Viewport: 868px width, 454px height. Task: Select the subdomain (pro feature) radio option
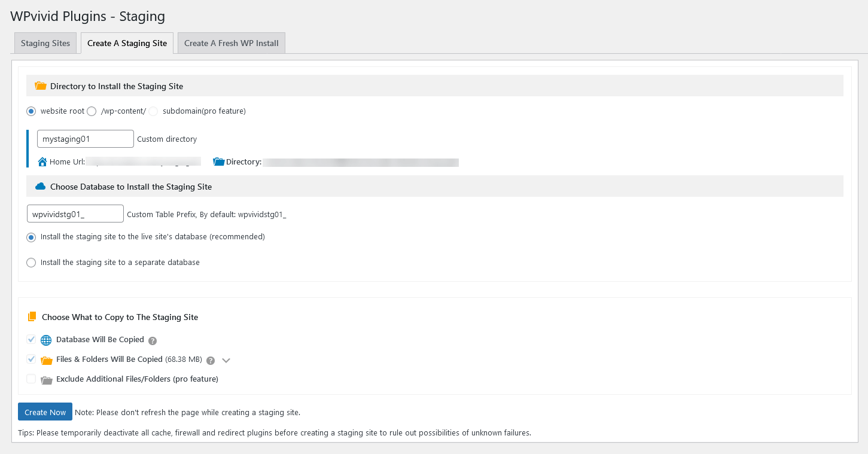154,111
